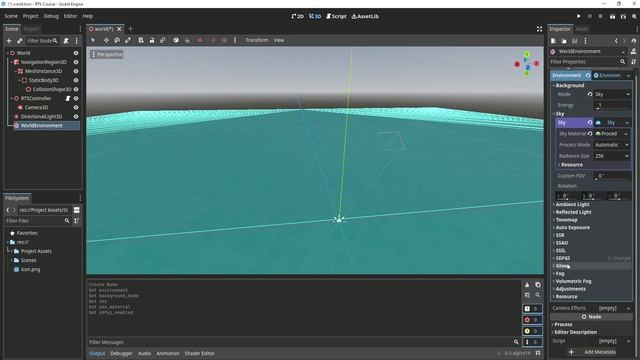The height and width of the screenshot is (360, 640).
Task: Open the View viewport menu
Action: pos(279,40)
